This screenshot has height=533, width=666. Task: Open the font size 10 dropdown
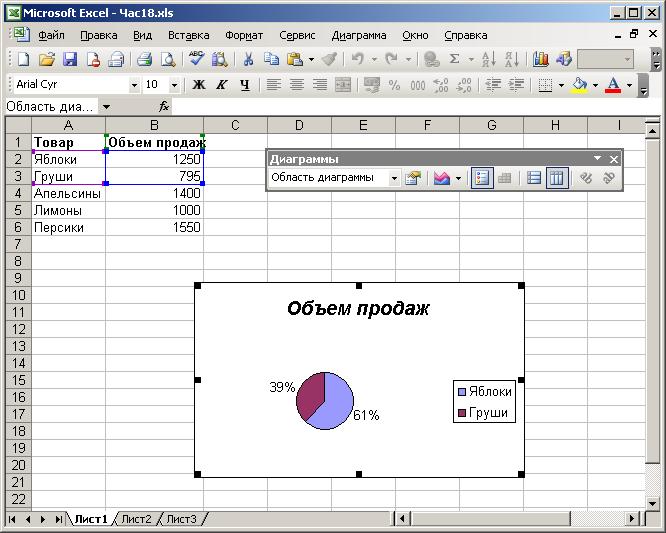click(x=174, y=85)
